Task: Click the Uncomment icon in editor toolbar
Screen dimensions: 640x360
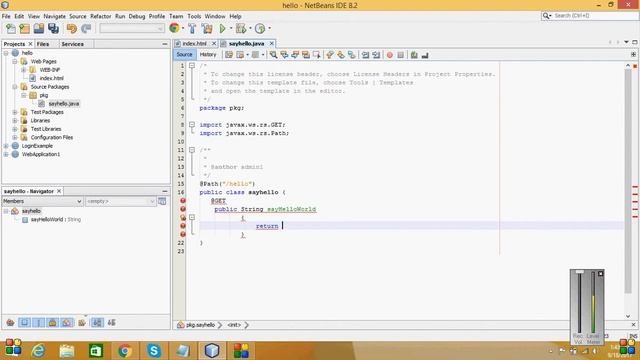Action: pos(425,55)
